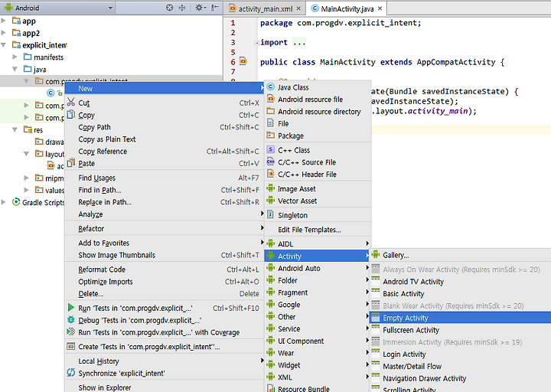The image size is (551, 392).
Task: Open the Service submenu
Action: point(318,329)
